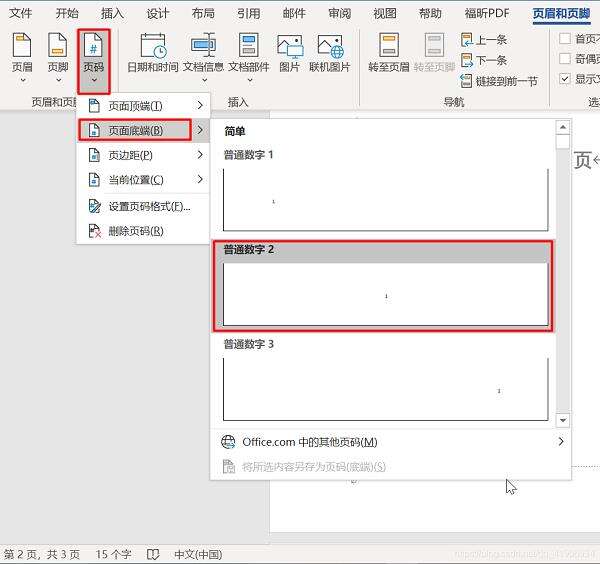Open 文档信息 dropdown in ribbon

(204, 55)
